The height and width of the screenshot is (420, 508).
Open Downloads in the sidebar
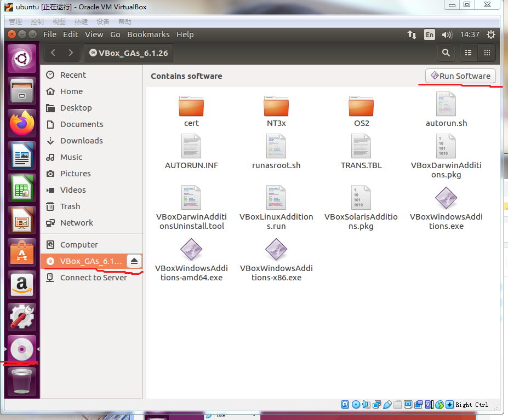coord(92,141)
